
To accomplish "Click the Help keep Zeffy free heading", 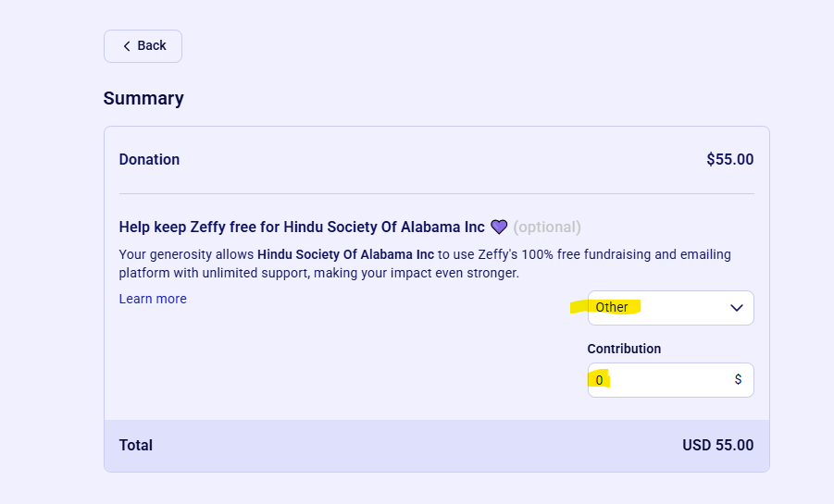I will pyautogui.click(x=302, y=227).
